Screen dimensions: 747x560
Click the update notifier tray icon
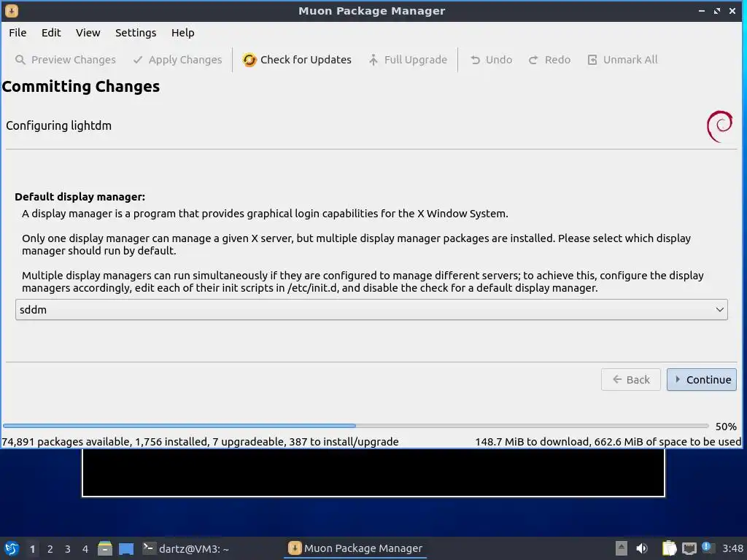708,547
